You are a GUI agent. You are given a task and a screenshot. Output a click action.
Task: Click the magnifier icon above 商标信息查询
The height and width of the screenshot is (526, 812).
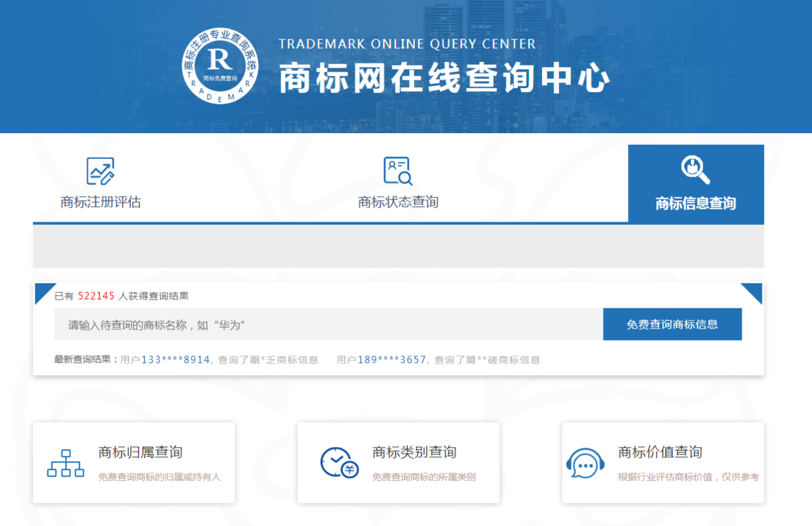(695, 170)
